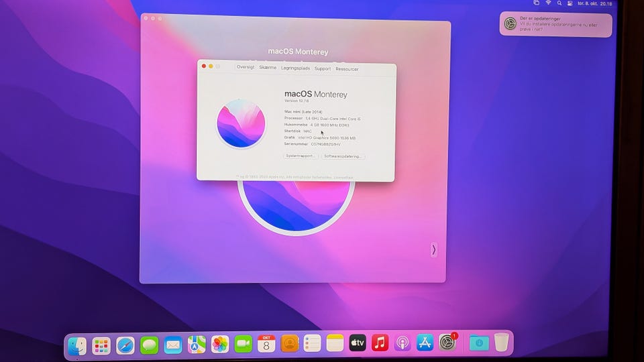
Task: Click the Hukommelse memory line
Action: (x=317, y=125)
